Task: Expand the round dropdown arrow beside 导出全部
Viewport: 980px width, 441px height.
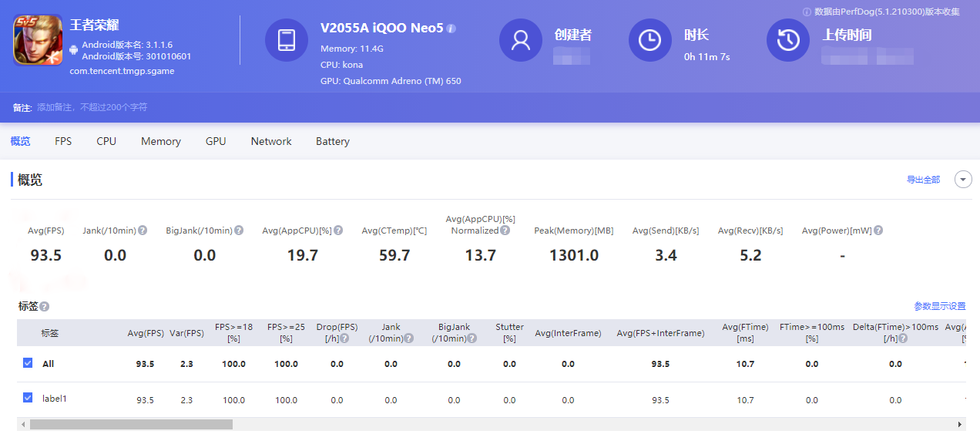Action: click(963, 180)
